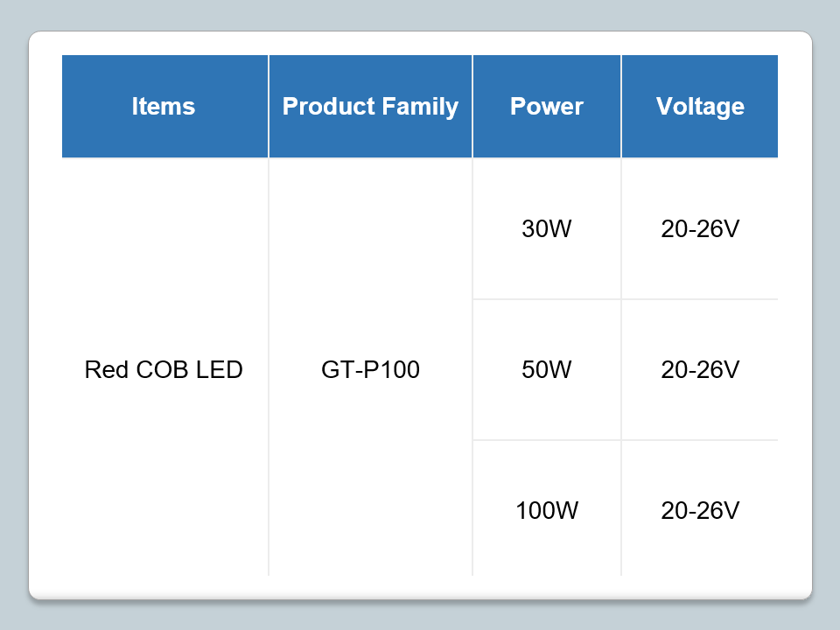Screen dimensions: 840x630
Task: Select the 20-26V voltage in the 30W row
Action: point(700,229)
